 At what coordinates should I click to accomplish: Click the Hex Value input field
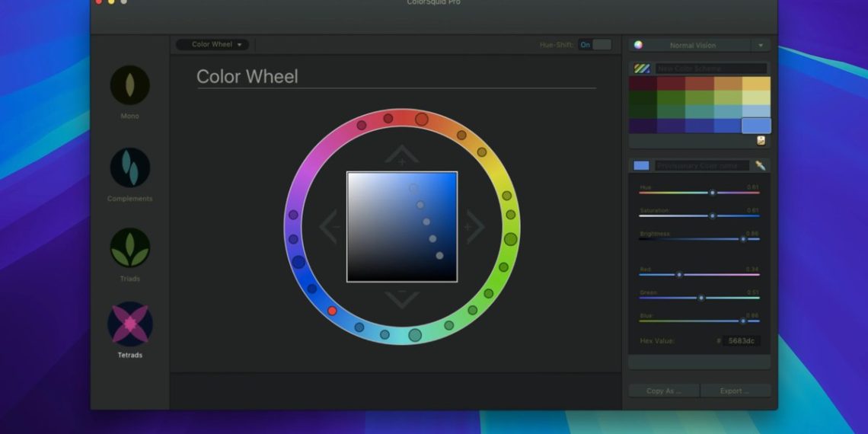click(x=741, y=341)
